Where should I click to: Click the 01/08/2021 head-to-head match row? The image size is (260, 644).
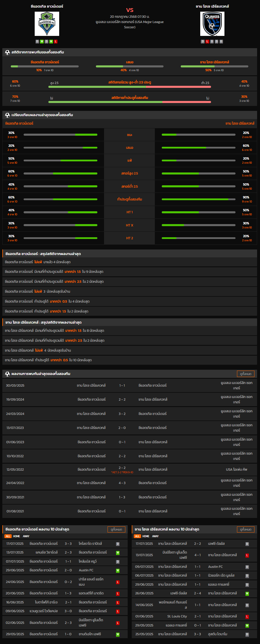point(130,511)
